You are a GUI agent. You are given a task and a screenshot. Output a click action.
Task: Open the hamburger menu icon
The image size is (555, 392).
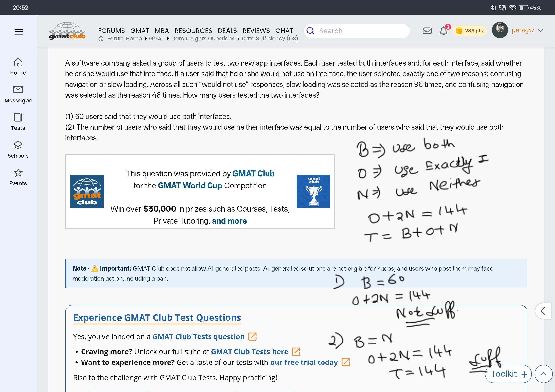pos(19,32)
